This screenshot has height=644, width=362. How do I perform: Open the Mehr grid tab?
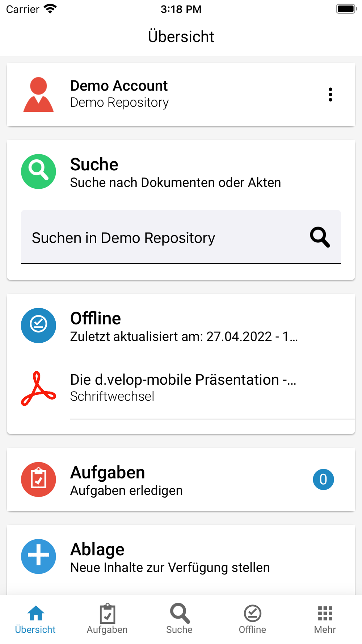point(325,619)
